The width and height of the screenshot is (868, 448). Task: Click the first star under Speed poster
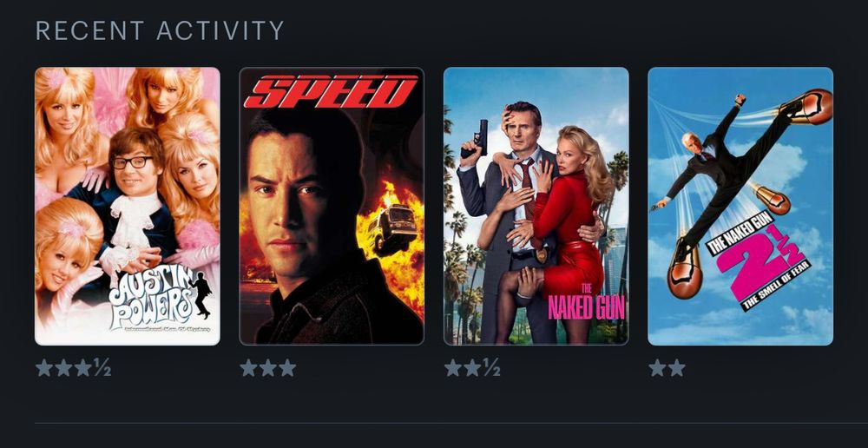[x=248, y=368]
